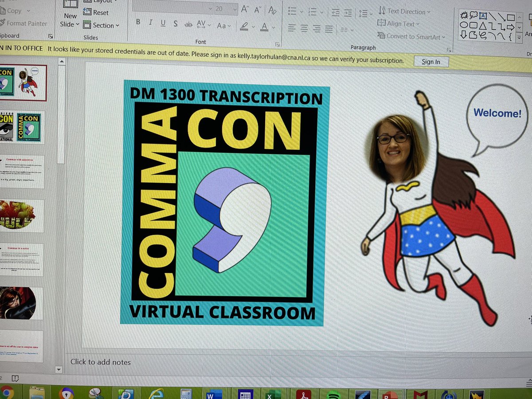Open the Font dialog launcher

277,44
